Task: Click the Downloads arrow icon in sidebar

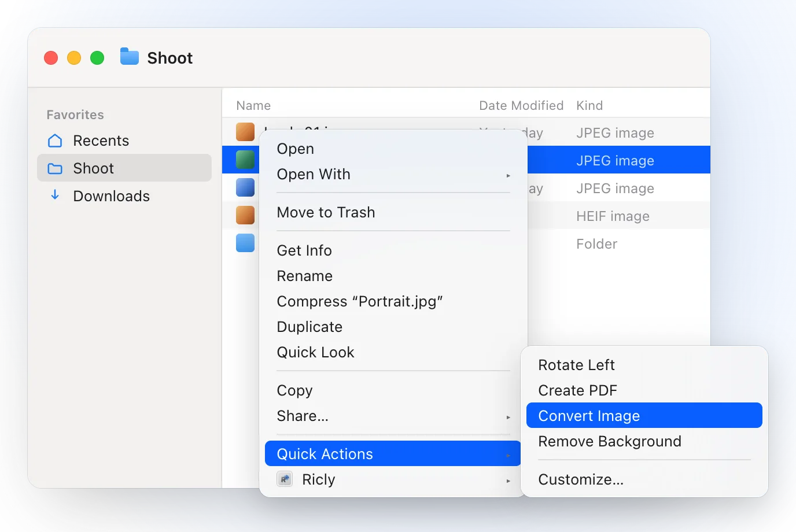Action: pos(55,195)
